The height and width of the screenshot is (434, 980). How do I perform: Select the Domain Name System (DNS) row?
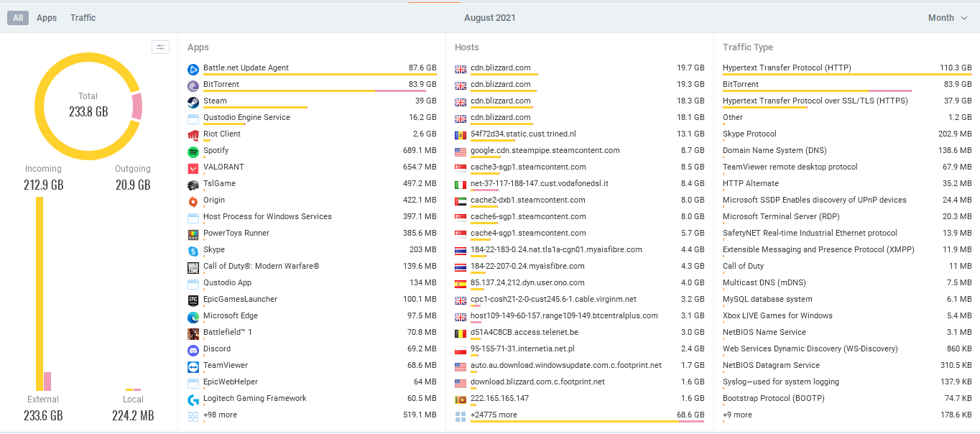coord(847,151)
